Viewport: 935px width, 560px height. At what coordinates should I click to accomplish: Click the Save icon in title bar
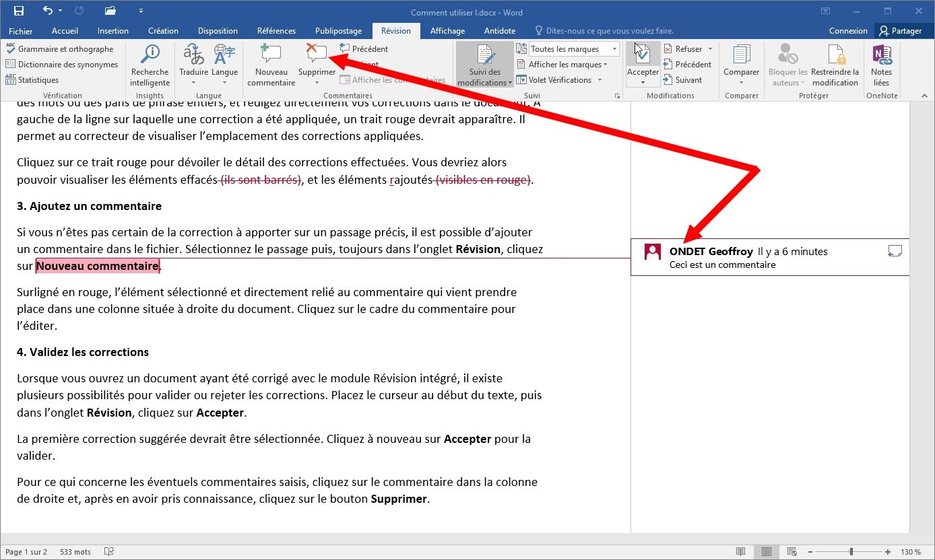coord(19,11)
